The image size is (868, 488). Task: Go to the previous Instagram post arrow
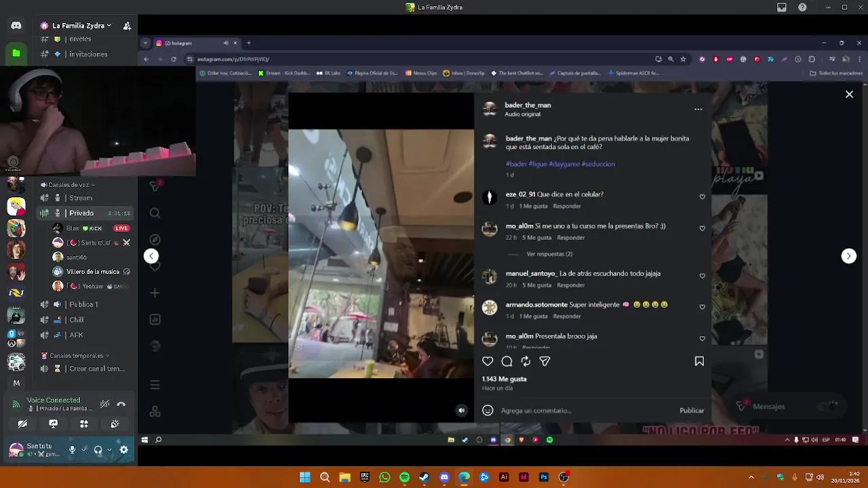(151, 256)
